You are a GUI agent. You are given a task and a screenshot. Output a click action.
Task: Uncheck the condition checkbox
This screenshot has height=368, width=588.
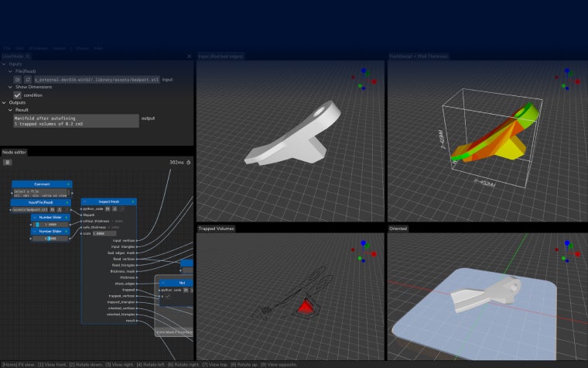pyautogui.click(x=17, y=95)
